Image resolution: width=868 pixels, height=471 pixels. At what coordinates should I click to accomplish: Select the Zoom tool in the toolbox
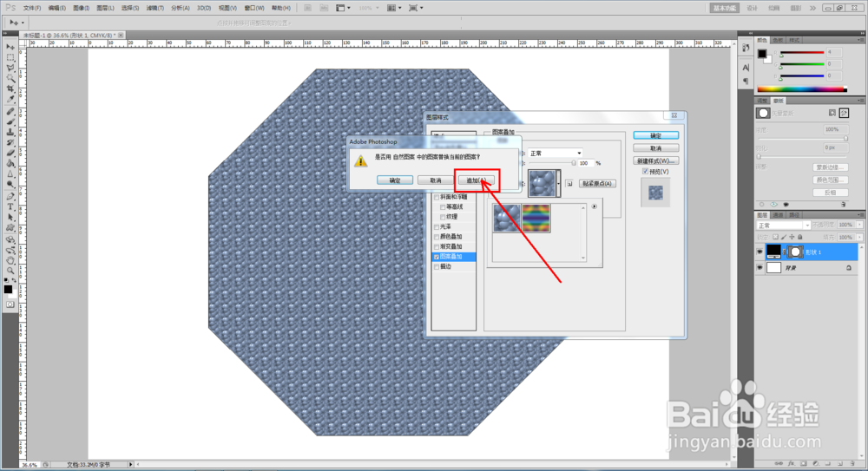(x=10, y=271)
